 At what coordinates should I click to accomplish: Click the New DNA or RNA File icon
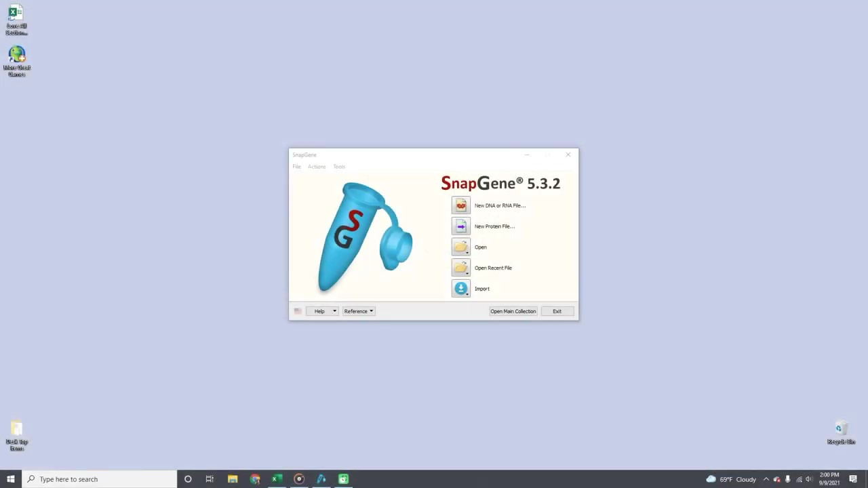click(x=461, y=205)
